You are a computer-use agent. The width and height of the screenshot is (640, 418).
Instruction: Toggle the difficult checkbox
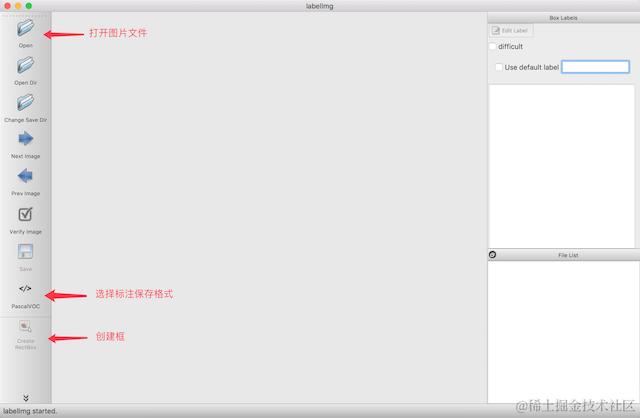coord(493,47)
